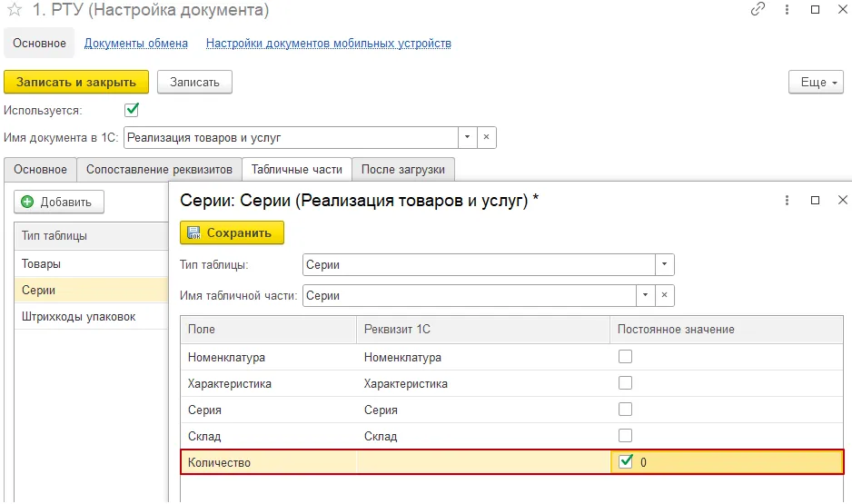The image size is (852, 504).
Task: Select Серии row in table type list
Action: pyautogui.click(x=91, y=290)
